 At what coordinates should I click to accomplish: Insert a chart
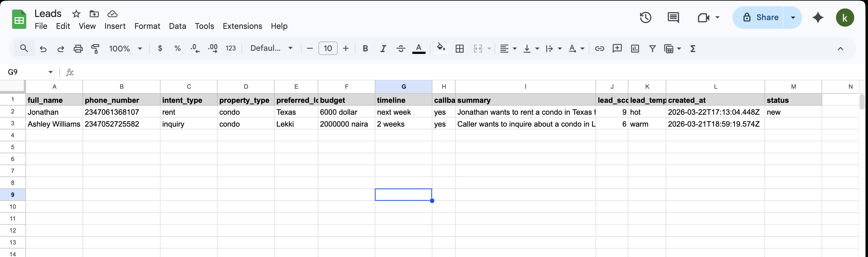point(635,49)
